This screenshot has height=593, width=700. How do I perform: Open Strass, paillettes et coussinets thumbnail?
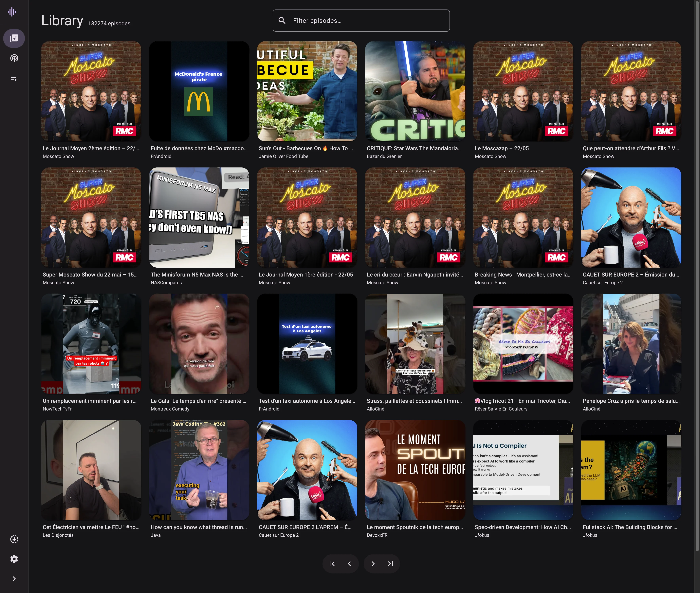click(x=415, y=344)
